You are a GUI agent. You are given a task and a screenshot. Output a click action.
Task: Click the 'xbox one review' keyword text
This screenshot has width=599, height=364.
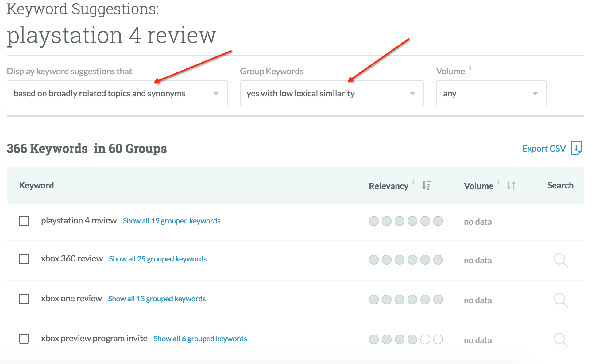click(71, 299)
